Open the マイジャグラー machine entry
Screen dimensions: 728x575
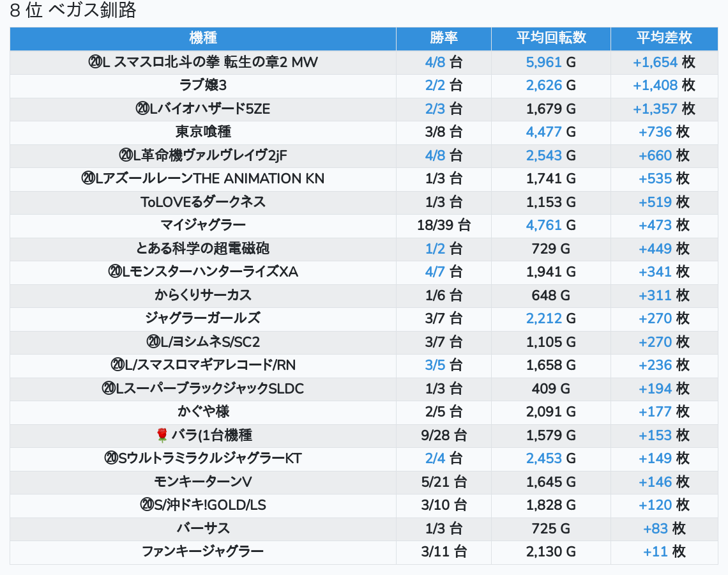coord(203,226)
